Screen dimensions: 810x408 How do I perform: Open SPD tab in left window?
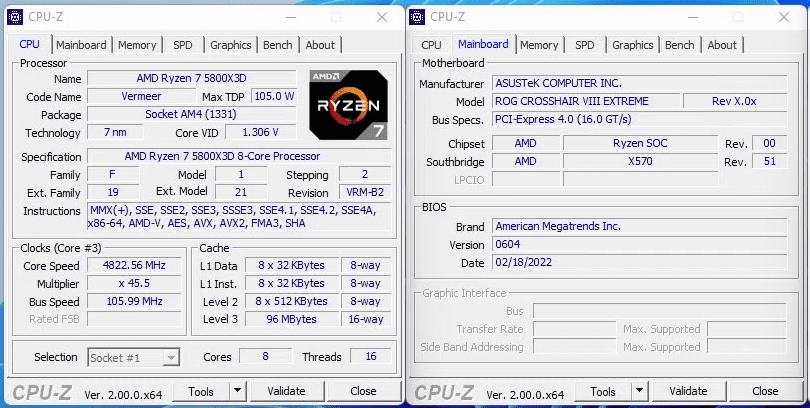coord(183,45)
